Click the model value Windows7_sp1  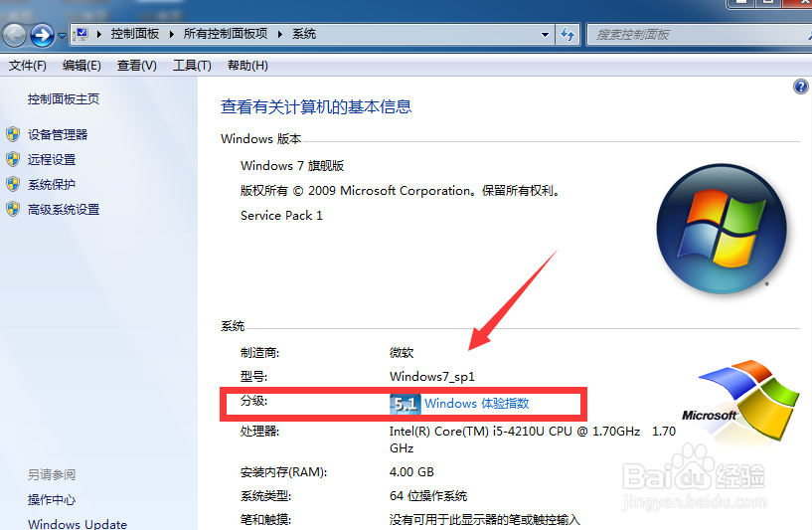click(432, 377)
